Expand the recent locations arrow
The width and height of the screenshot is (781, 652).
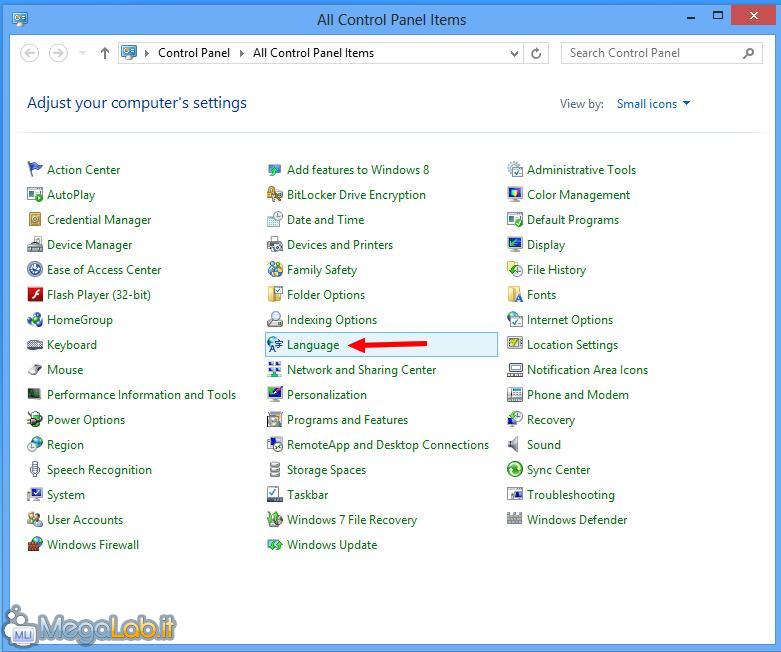pyautogui.click(x=83, y=53)
